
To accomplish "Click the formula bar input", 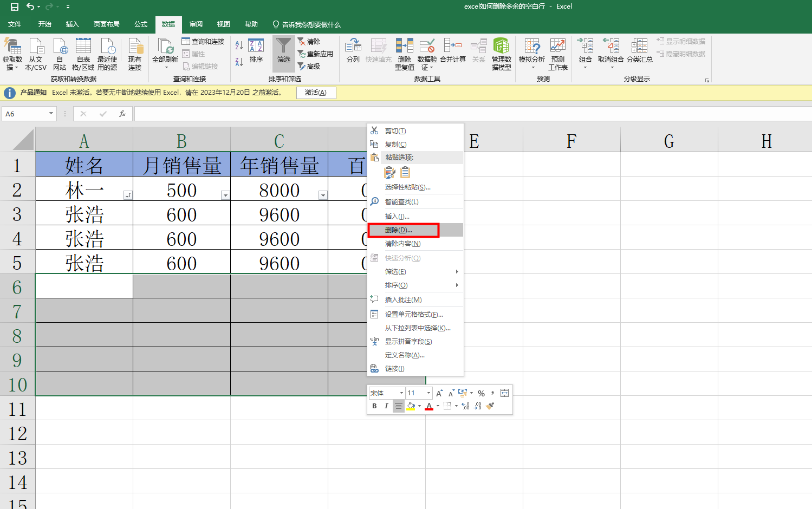I will pos(472,114).
